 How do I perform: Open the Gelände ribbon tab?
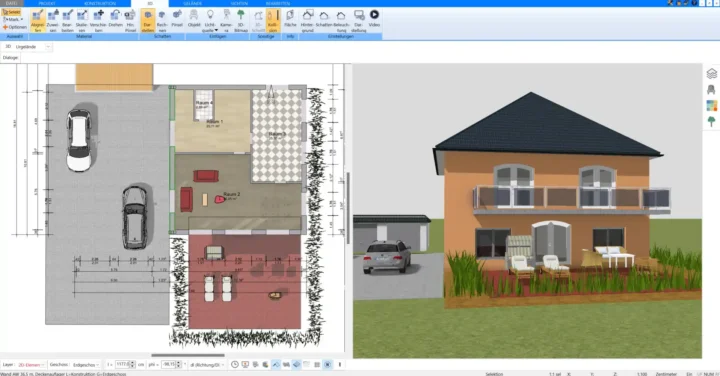coord(192,3)
